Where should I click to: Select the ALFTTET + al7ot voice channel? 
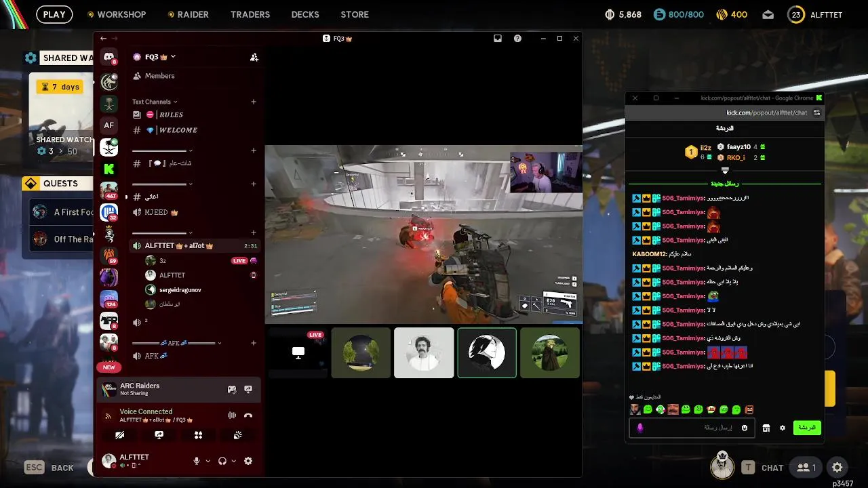[195, 246]
